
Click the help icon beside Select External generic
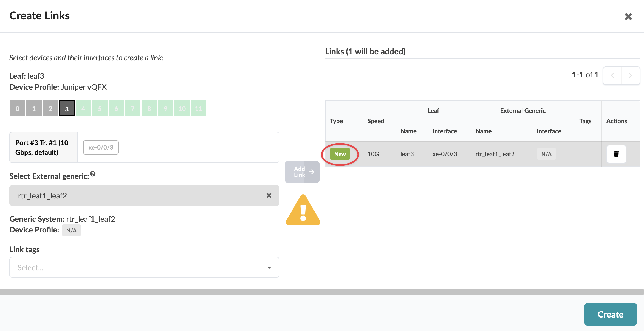pos(93,174)
